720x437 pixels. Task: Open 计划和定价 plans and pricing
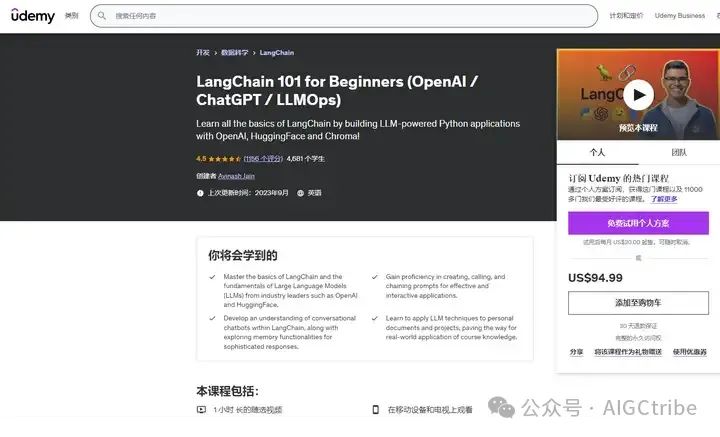tap(626, 16)
